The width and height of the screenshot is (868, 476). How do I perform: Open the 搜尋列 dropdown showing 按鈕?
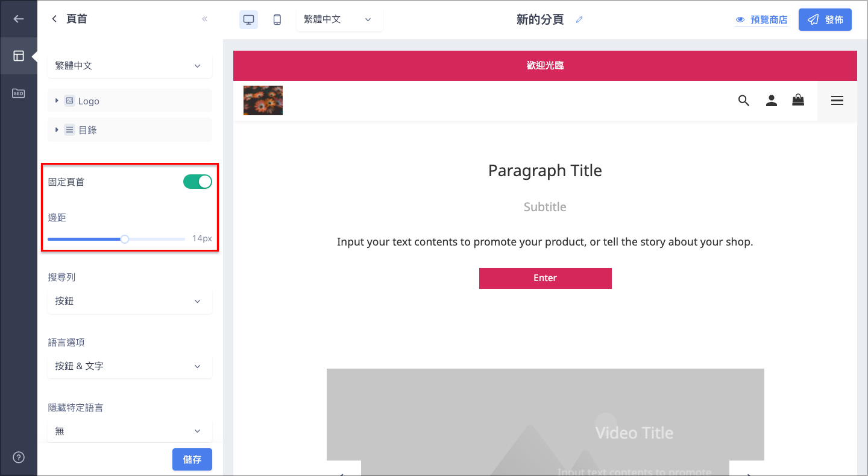[x=130, y=301]
